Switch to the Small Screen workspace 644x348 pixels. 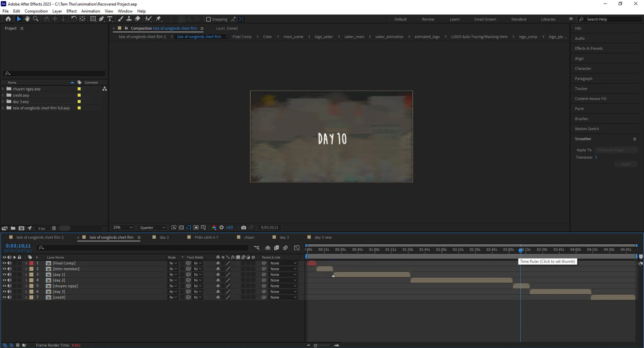click(485, 19)
